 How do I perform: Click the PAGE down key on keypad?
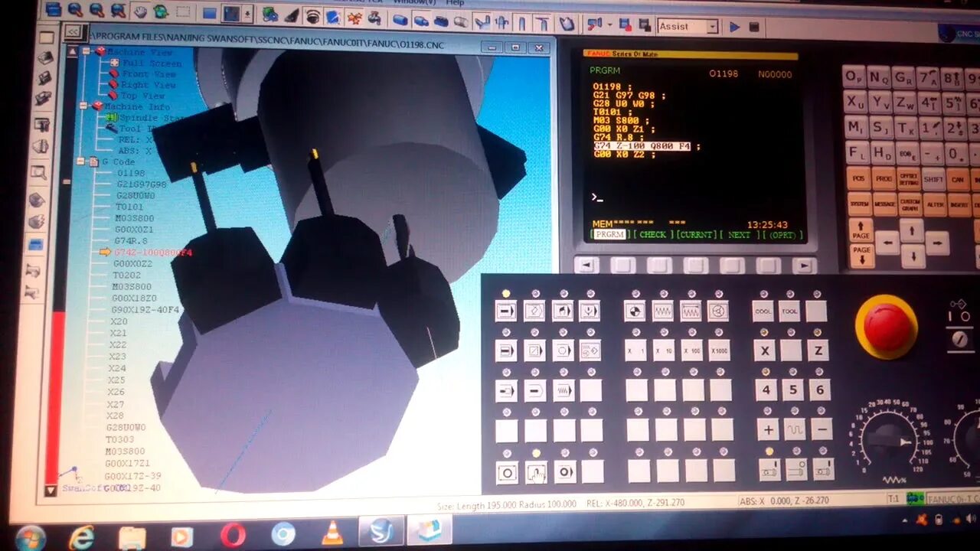click(861, 255)
